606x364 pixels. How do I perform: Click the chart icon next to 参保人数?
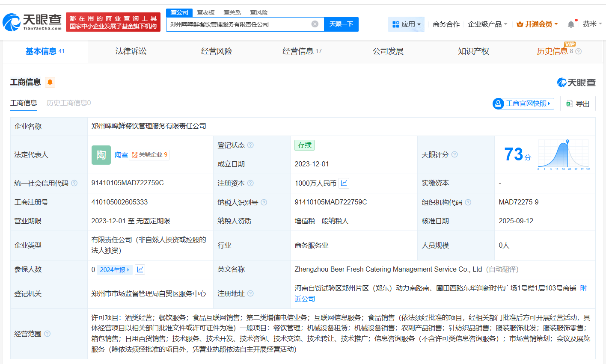(x=140, y=269)
